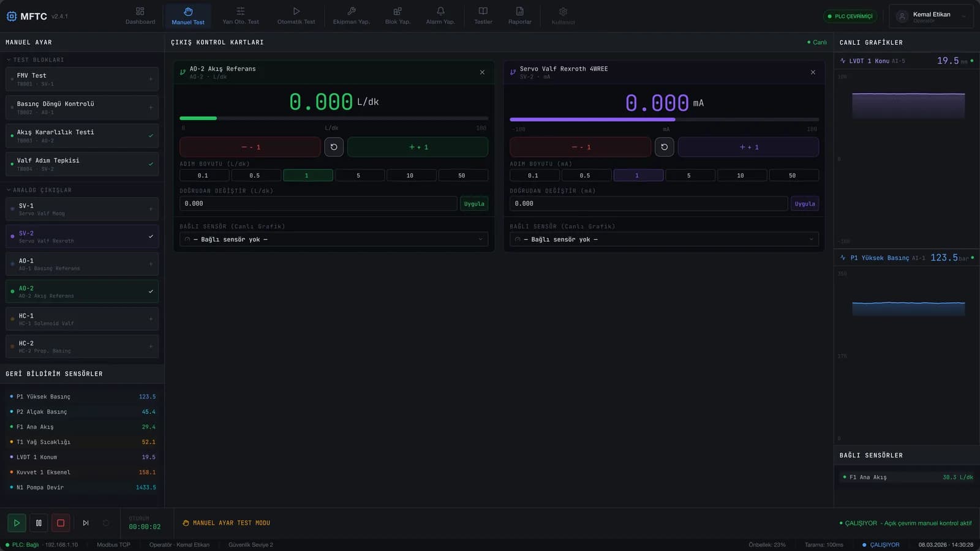The height and width of the screenshot is (551, 980).
Task: Enable the SV-1 Servo Valf Moog output
Action: (x=82, y=209)
